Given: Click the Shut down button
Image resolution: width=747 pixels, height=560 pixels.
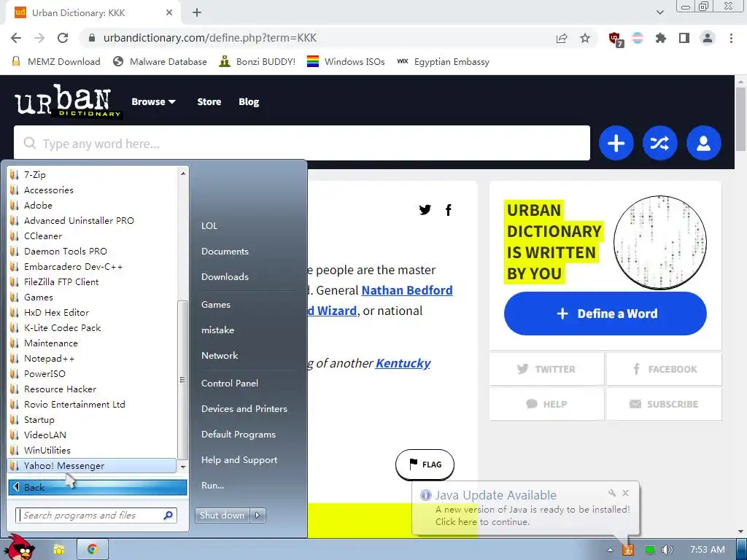Looking at the screenshot, I should click(222, 516).
